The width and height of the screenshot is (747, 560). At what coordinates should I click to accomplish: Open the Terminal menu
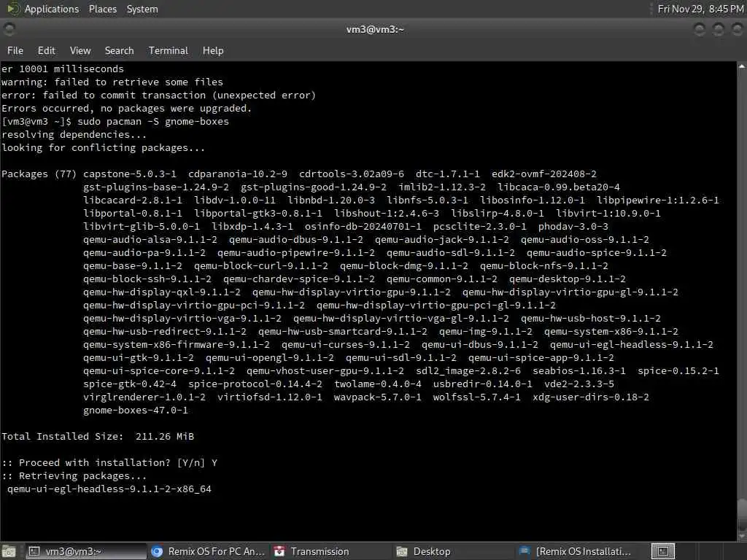tap(169, 50)
